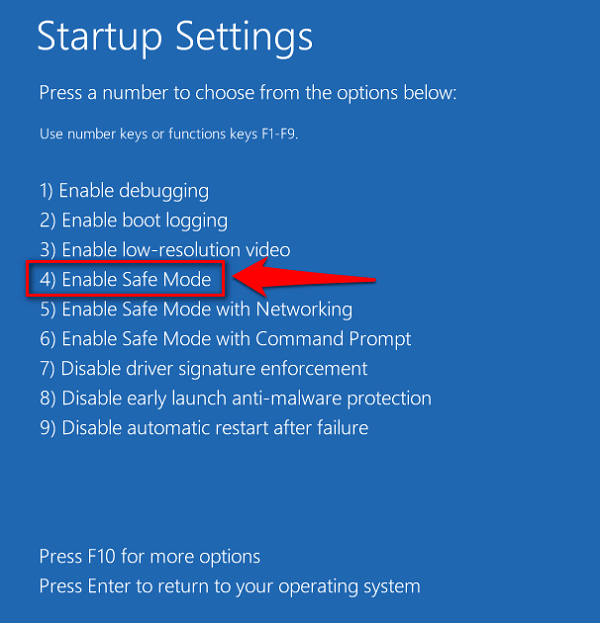The image size is (600, 623).
Task: Click the word 'F10' in the bottom text
Action: pyautogui.click(x=102, y=556)
